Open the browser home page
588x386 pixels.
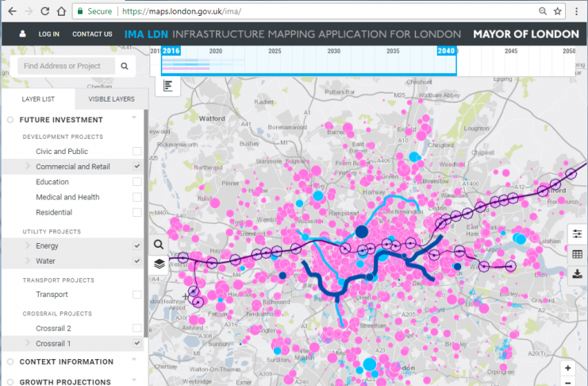coord(62,11)
